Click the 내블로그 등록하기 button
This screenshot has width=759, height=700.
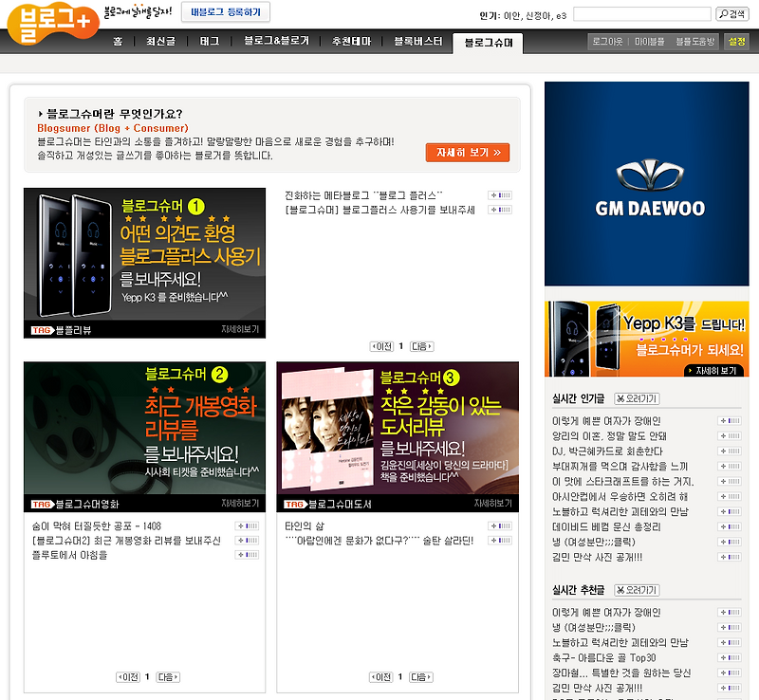pos(226,12)
